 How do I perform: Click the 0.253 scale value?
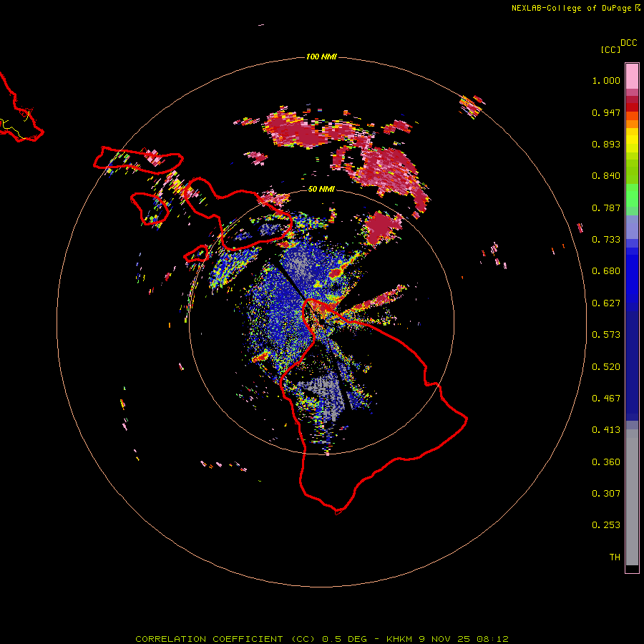pyautogui.click(x=606, y=525)
